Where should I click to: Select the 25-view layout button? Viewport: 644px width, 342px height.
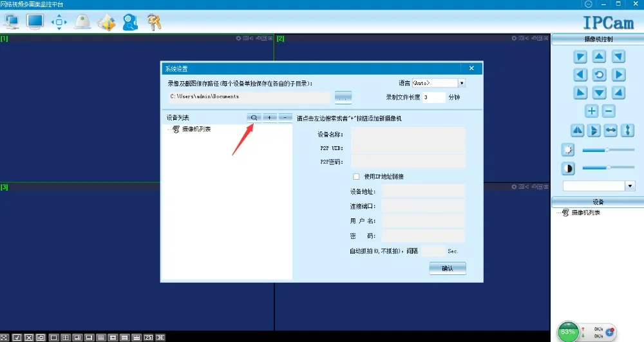point(149,337)
